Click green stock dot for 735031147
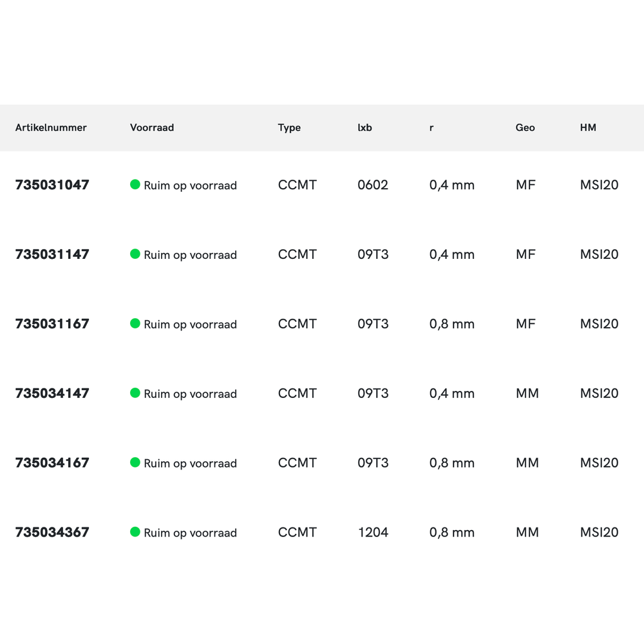644x644 pixels. (x=135, y=254)
